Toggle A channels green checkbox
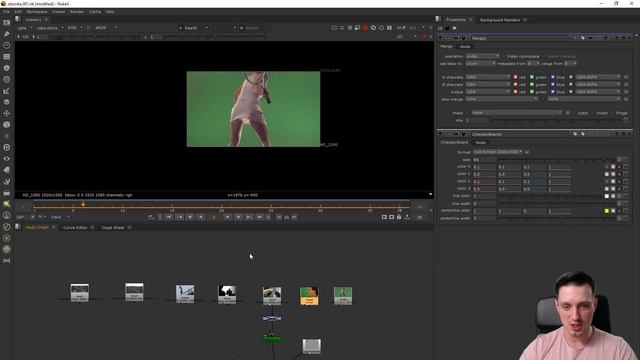 click(x=532, y=77)
